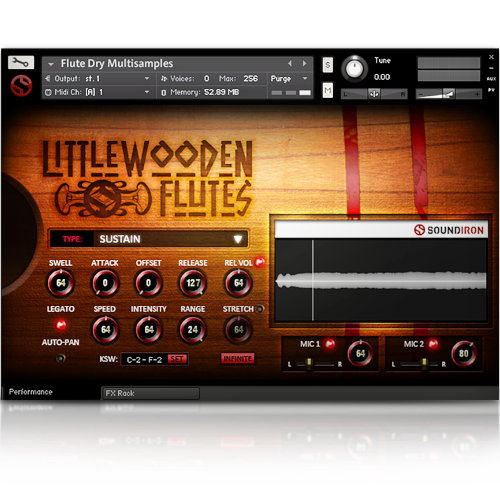Viewport: 500px width, 500px height.
Task: Mute the instrument with the M button
Action: tap(328, 90)
